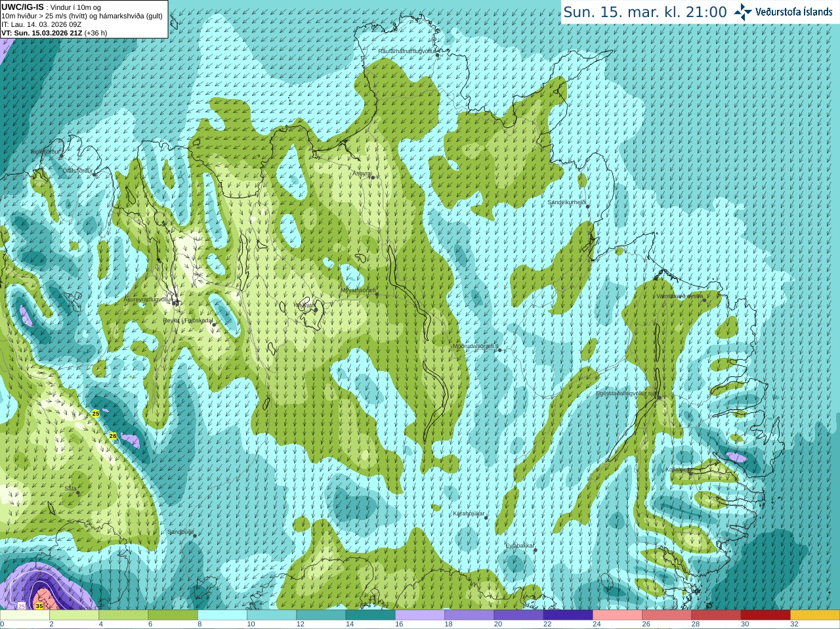The image size is (840, 629).
Task: Select the Ólafsfjörður station marker
Action: click(x=94, y=175)
